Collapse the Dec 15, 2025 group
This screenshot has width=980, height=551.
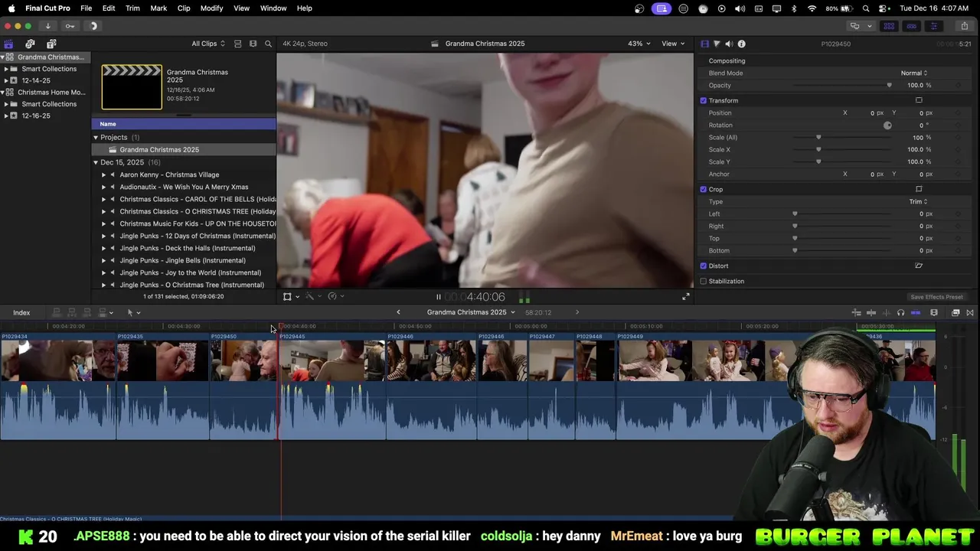(96, 162)
